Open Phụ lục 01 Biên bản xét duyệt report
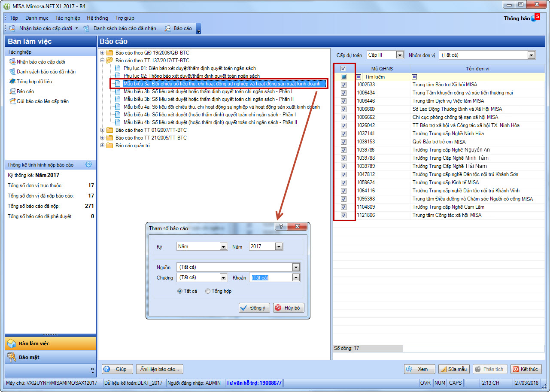 [189, 68]
